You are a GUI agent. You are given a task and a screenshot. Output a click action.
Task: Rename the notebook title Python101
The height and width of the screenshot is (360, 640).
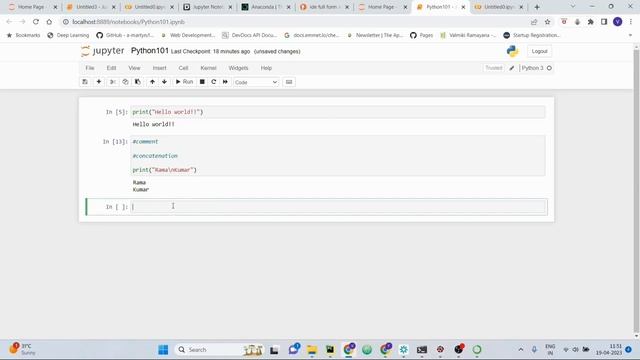[x=149, y=51]
